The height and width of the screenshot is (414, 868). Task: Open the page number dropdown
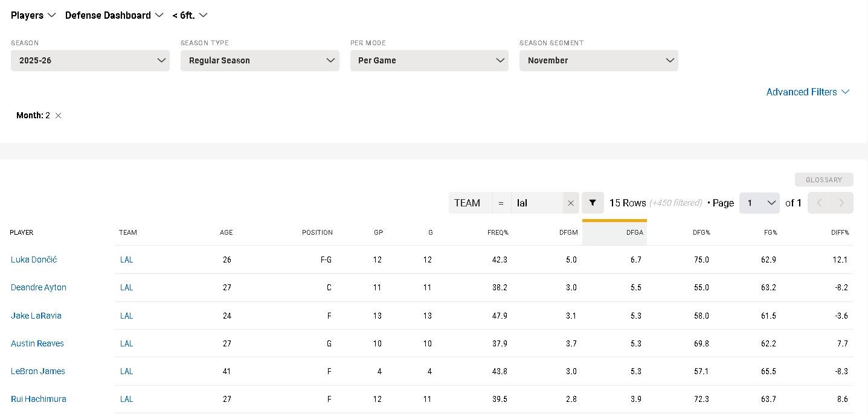click(759, 203)
